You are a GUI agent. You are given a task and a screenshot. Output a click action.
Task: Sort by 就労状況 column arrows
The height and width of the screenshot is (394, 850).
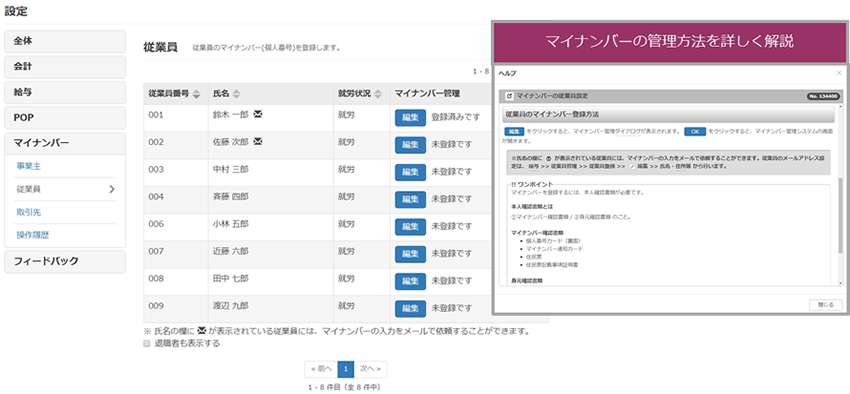378,94
